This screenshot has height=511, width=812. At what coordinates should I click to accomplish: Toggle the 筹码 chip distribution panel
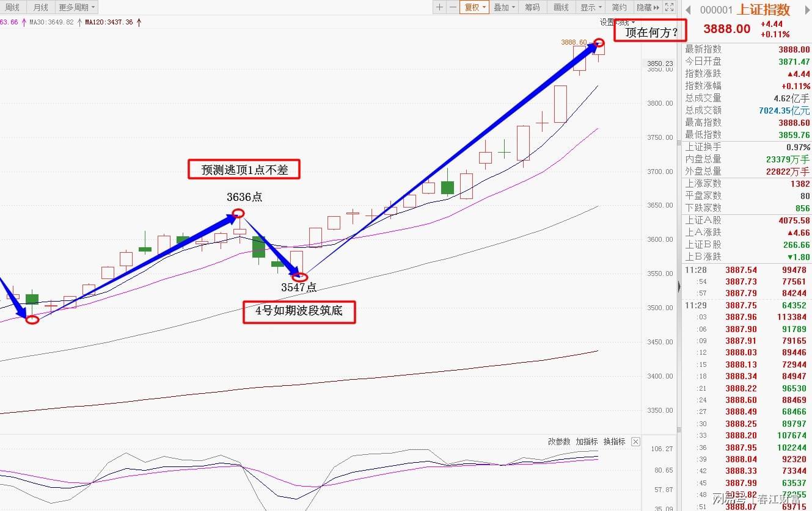coord(532,7)
